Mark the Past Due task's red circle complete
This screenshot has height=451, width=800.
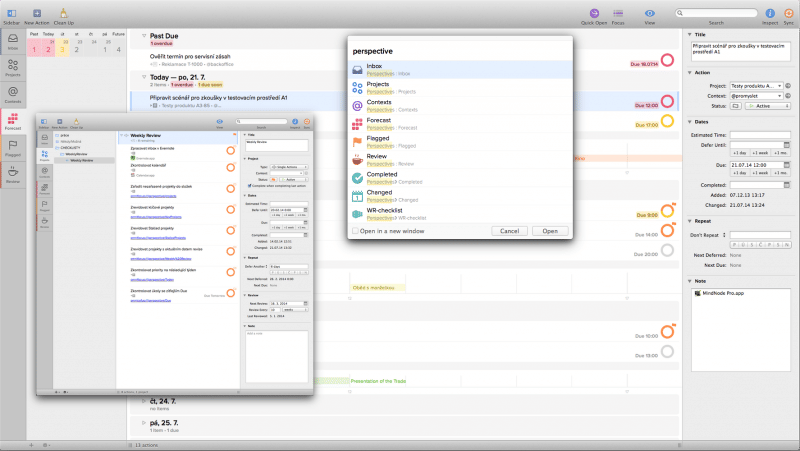667,62
